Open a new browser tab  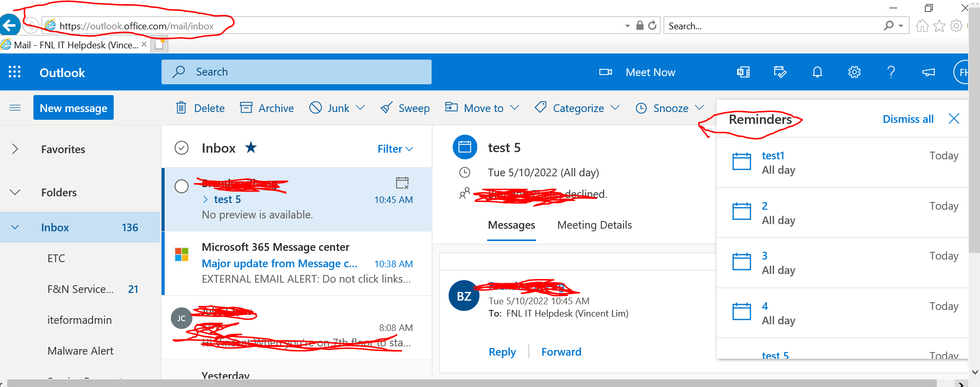(160, 45)
